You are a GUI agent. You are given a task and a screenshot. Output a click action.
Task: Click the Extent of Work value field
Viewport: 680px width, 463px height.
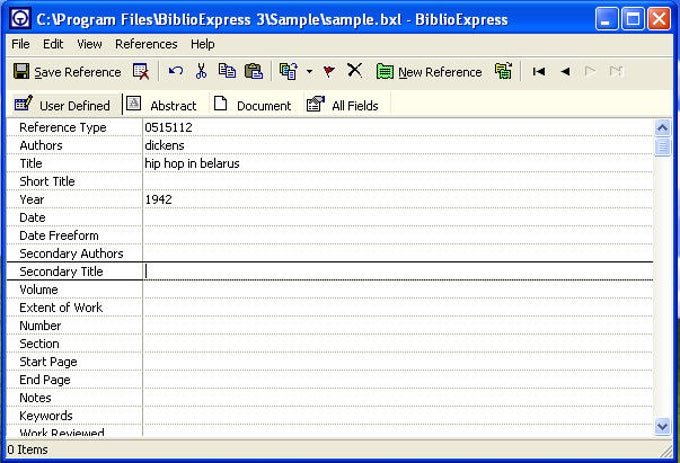398,307
